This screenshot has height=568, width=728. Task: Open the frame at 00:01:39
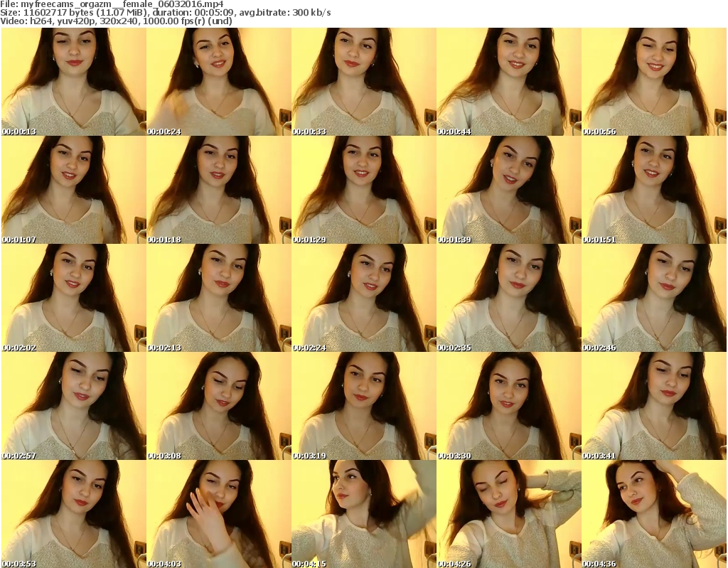pos(509,190)
